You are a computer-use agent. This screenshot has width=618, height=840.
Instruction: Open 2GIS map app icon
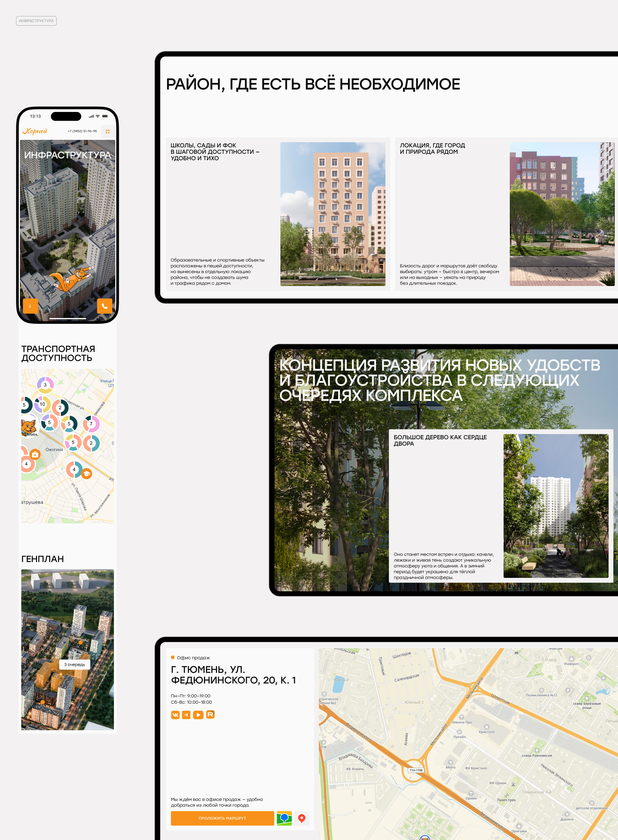click(284, 818)
